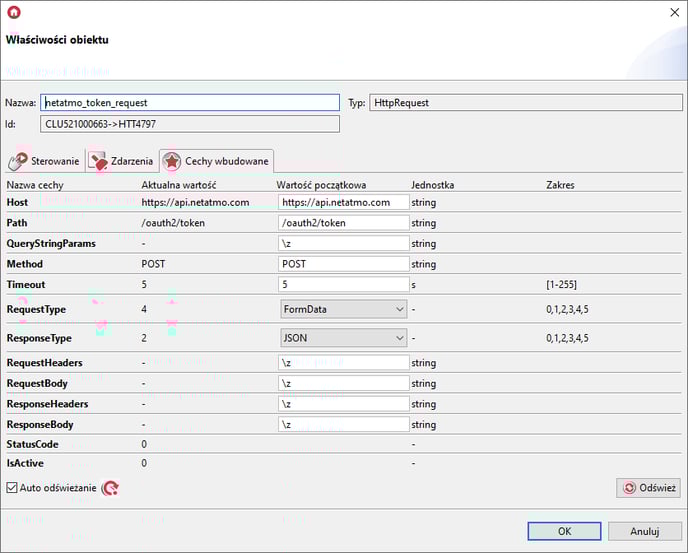Viewport: 688px width, 553px height.
Task: Click the Aktualna wartość column header
Action: pyautogui.click(x=179, y=185)
